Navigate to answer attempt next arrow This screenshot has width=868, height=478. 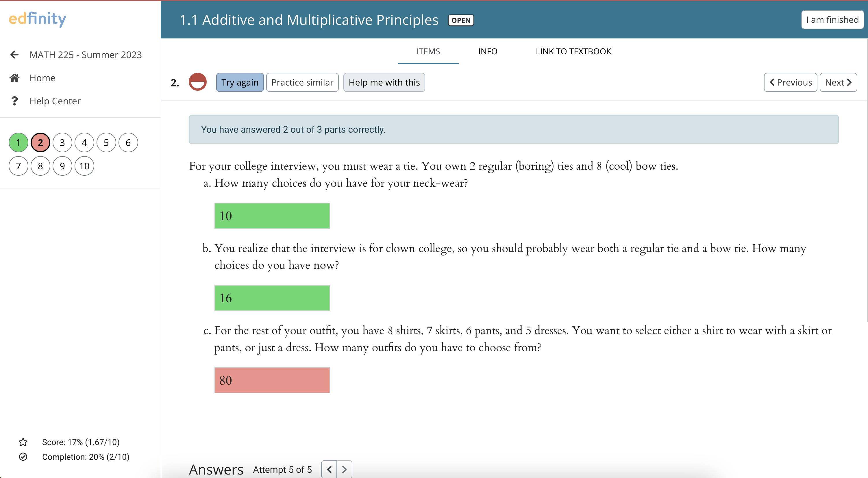344,469
